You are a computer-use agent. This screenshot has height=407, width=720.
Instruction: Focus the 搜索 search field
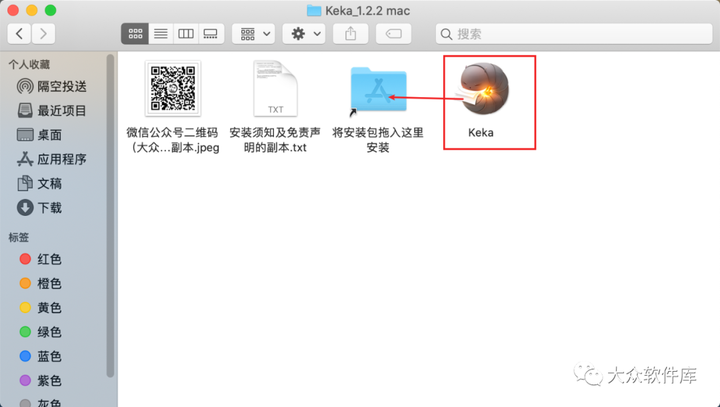click(x=574, y=34)
